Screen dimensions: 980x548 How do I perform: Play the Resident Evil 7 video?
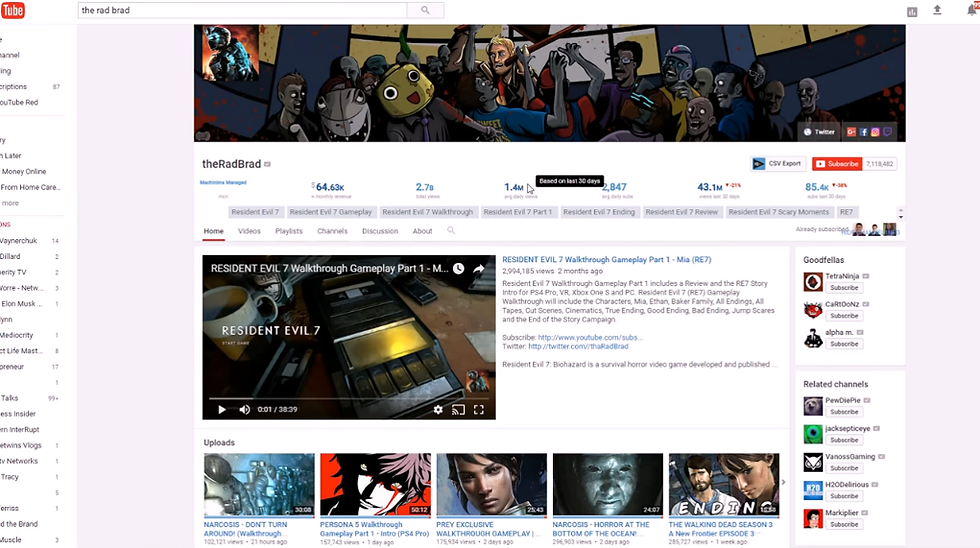(x=222, y=409)
